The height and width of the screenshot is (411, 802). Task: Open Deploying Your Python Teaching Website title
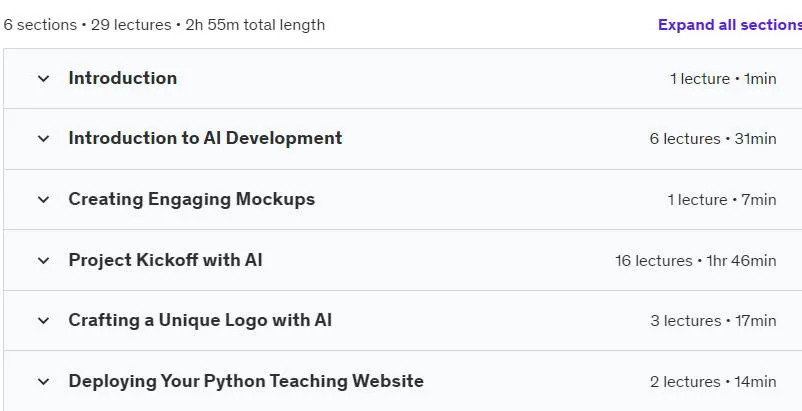[246, 381]
